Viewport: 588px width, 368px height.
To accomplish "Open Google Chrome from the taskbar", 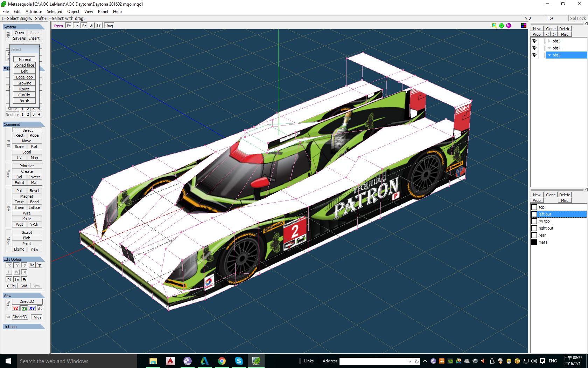I will tap(222, 361).
